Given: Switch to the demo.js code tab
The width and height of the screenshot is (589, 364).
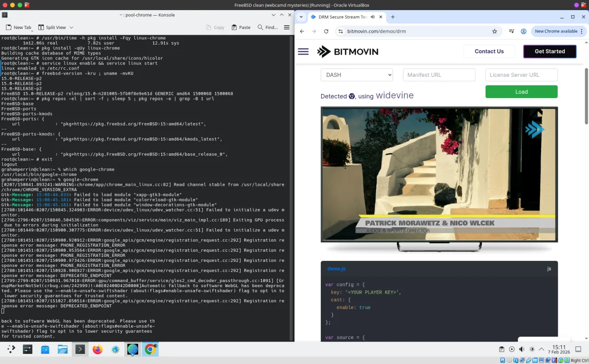Looking at the screenshot, I should [337, 268].
